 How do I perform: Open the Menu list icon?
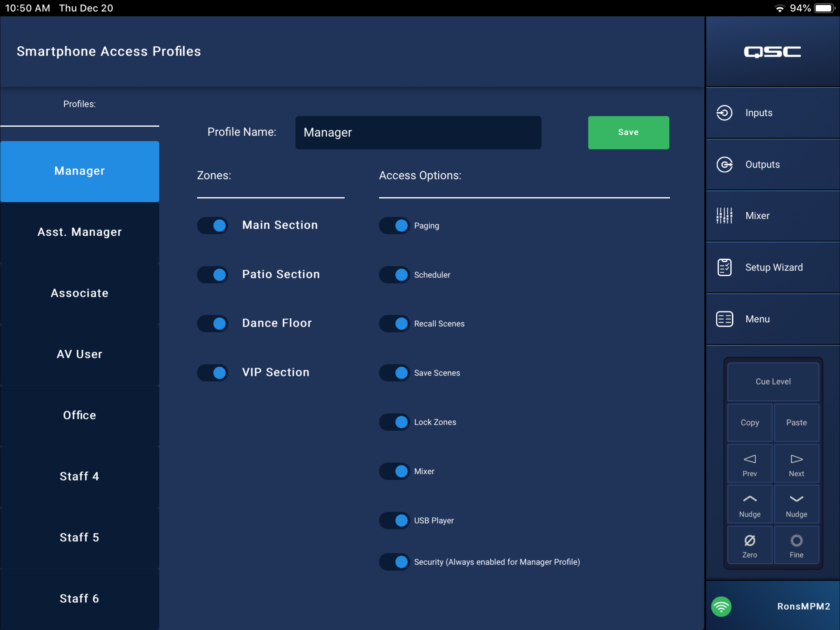point(724,319)
